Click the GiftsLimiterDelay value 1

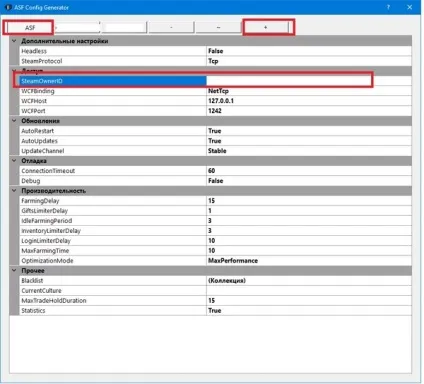[x=309, y=211]
